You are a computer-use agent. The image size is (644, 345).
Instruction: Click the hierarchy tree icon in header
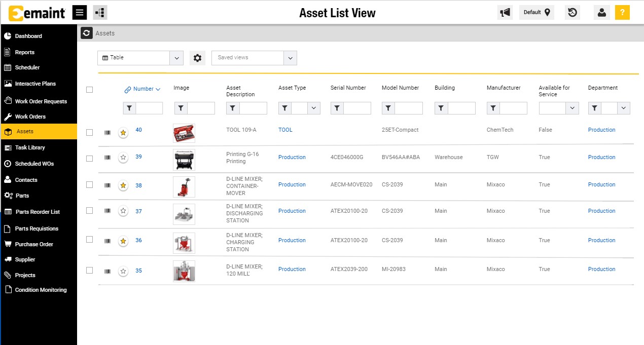[100, 13]
